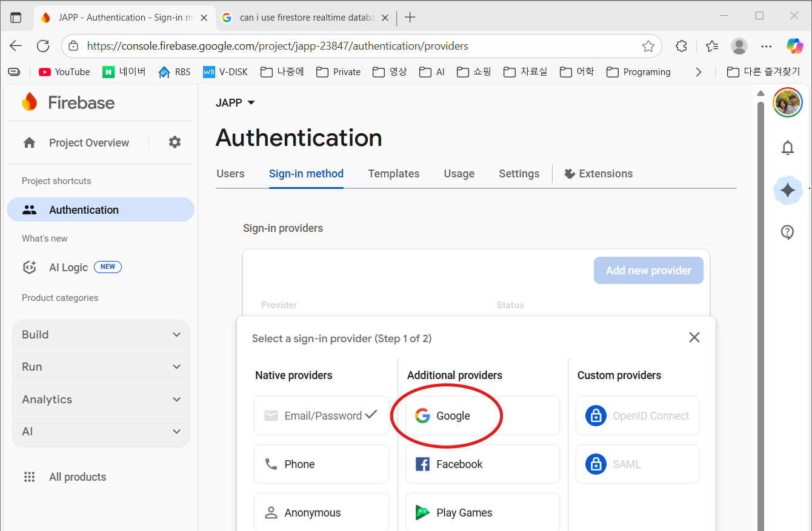Click the Project Overview home icon

click(29, 142)
